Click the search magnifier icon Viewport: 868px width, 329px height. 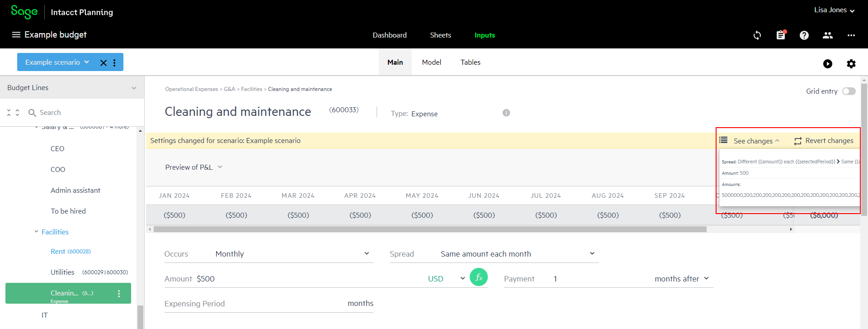(32, 113)
